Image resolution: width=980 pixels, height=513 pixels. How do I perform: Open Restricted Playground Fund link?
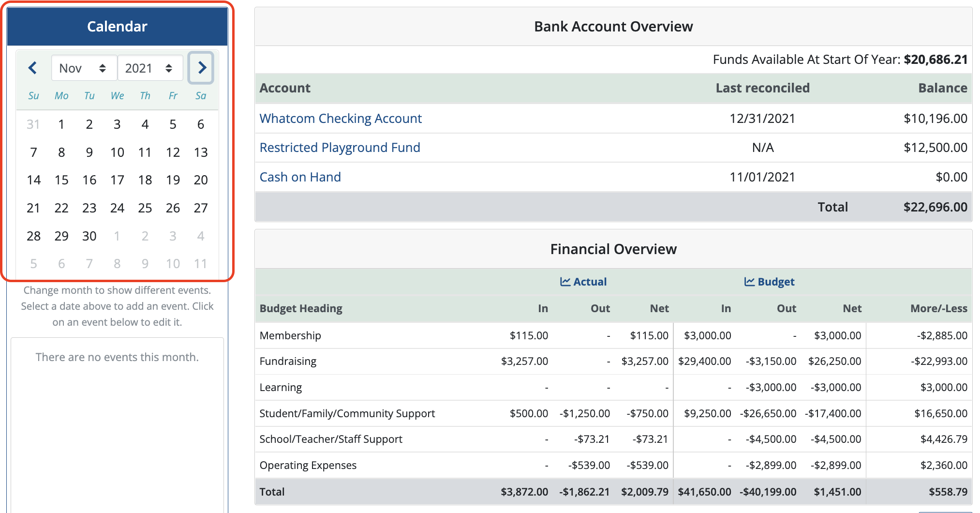(340, 148)
